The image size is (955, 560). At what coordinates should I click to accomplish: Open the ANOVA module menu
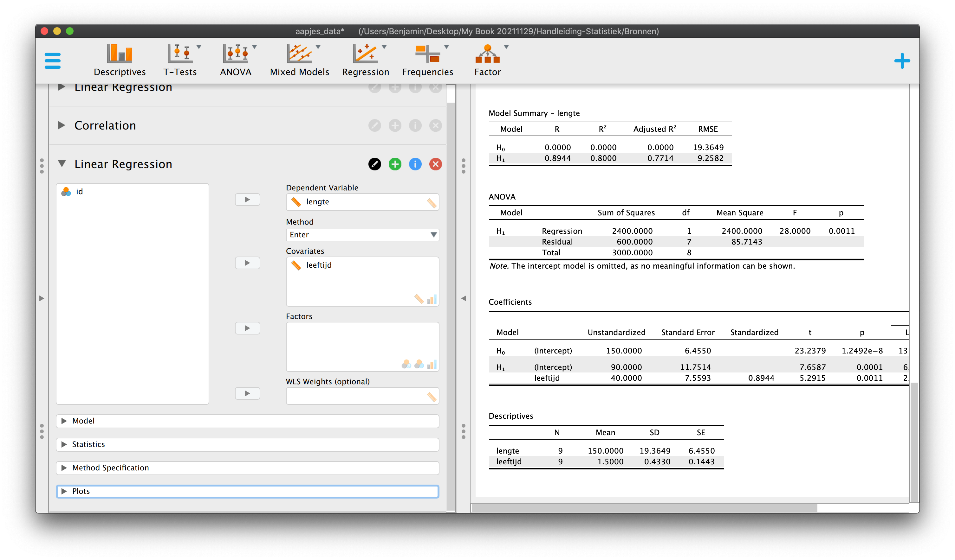pyautogui.click(x=237, y=60)
